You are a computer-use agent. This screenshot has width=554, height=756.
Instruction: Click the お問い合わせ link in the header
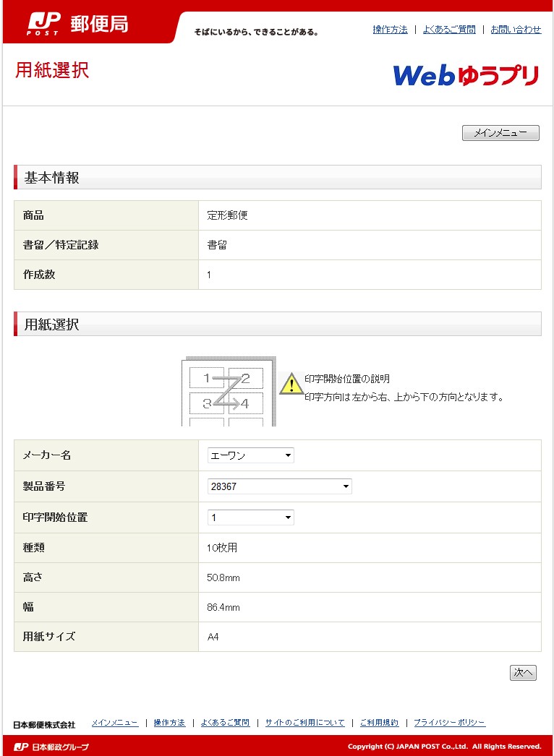[516, 30]
